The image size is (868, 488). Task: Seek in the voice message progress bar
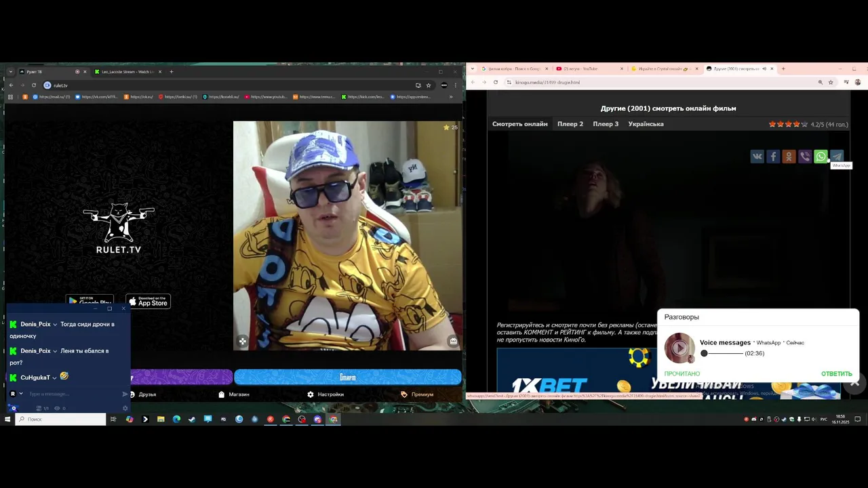[x=722, y=353]
